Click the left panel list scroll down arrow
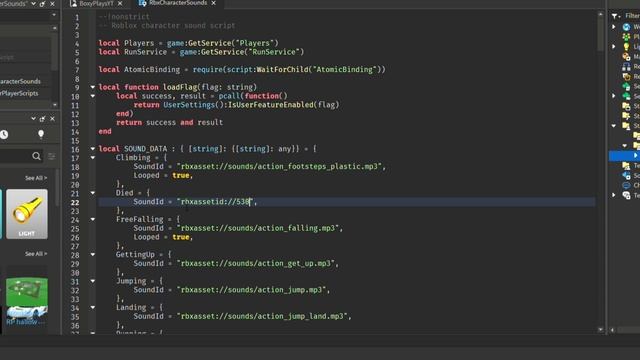The height and width of the screenshot is (360, 640). [55, 105]
